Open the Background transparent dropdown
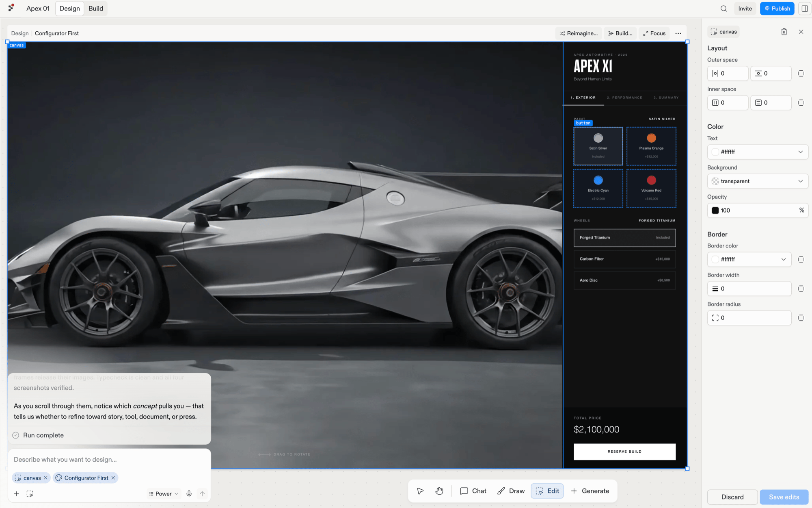 (x=758, y=181)
